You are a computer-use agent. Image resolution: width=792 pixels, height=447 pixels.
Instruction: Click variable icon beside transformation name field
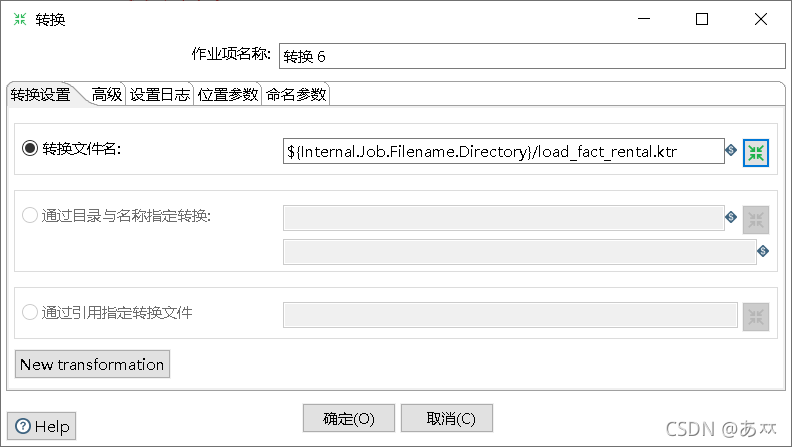(763, 251)
